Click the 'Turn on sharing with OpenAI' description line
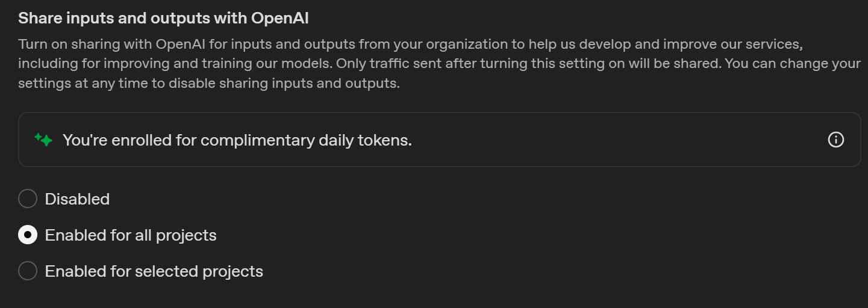The width and height of the screenshot is (868, 308). coord(411,44)
